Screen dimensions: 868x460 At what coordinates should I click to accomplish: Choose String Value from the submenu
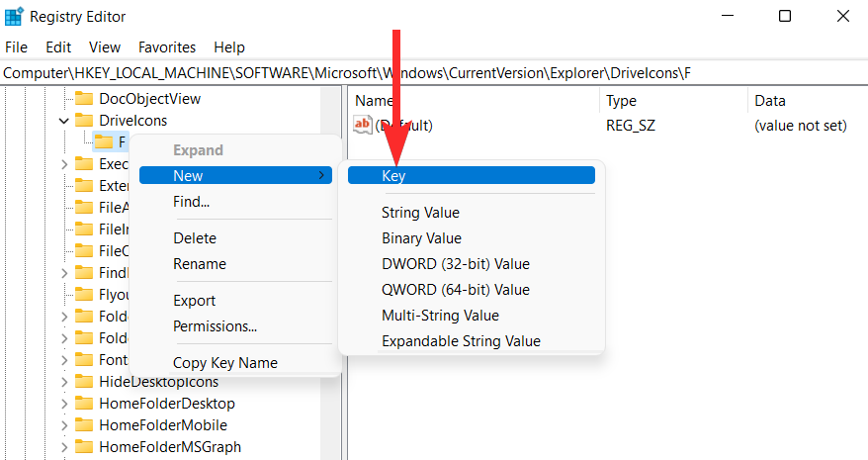point(420,213)
